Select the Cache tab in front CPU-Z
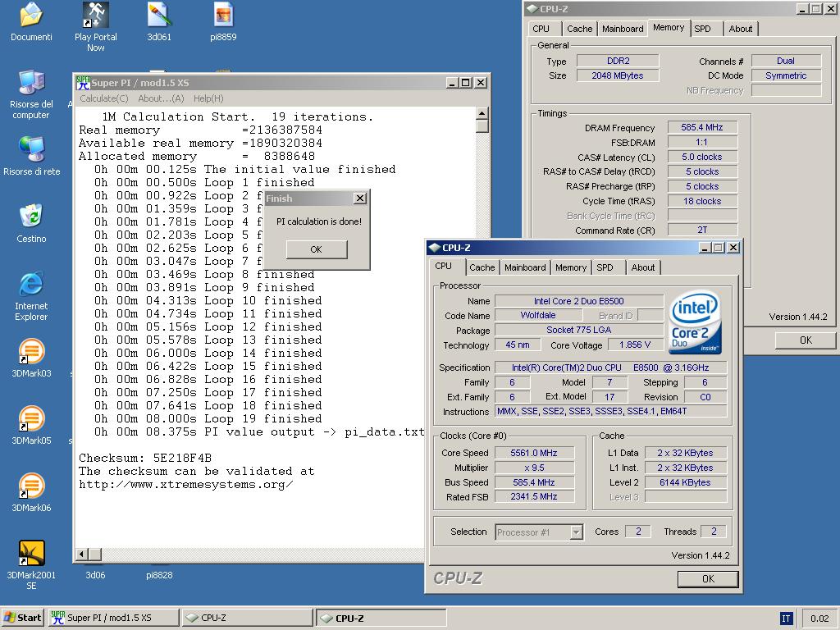Image resolution: width=840 pixels, height=630 pixels. tap(482, 267)
